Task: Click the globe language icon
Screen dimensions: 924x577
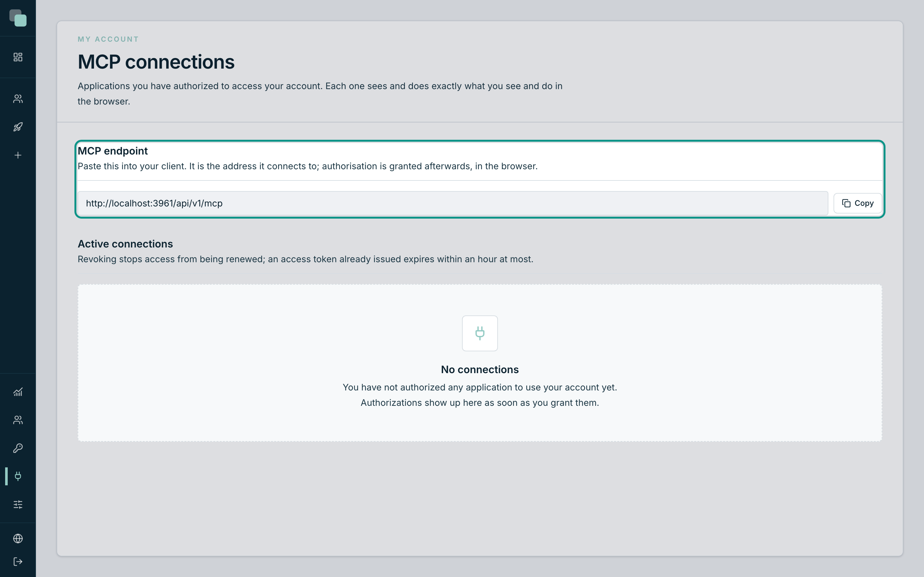Action: click(18, 539)
